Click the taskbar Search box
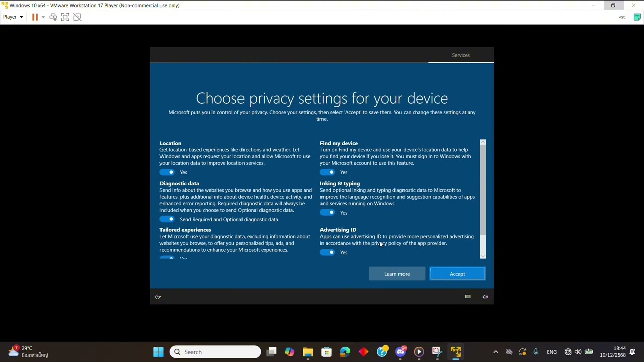Screen dimensions: 644x362 point(215,352)
